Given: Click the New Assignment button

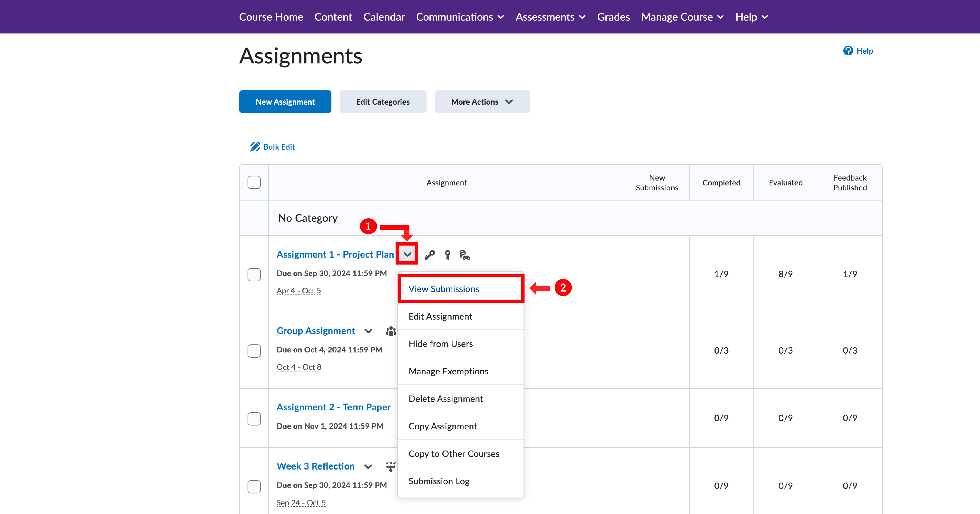Looking at the screenshot, I should point(285,102).
